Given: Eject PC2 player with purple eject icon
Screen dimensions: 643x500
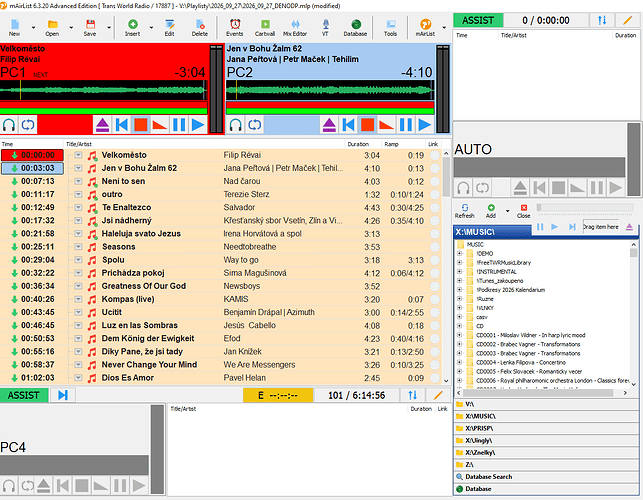Looking at the screenshot, I should 329,125.
